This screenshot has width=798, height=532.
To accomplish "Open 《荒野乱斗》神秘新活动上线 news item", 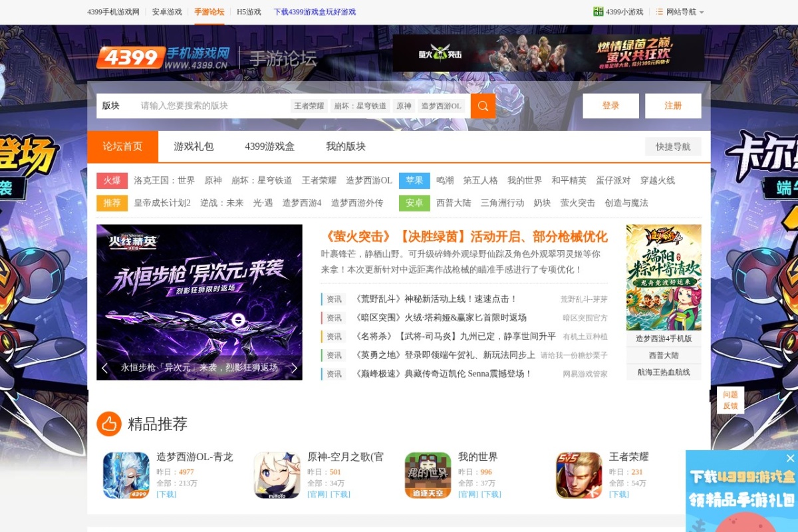I will 435,299.
